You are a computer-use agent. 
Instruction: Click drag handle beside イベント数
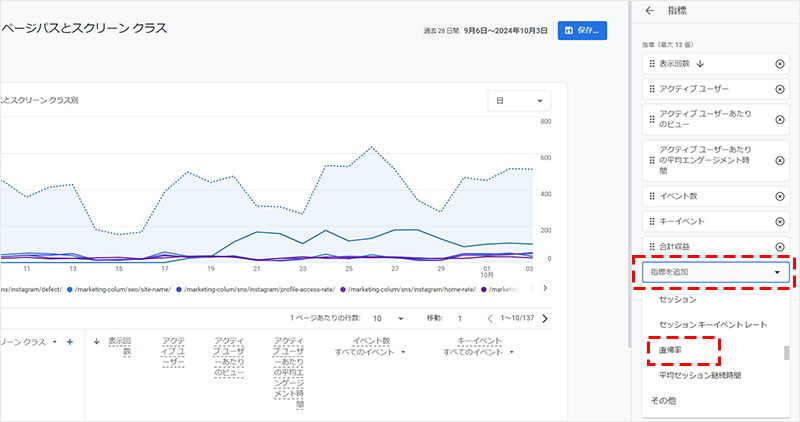click(652, 194)
